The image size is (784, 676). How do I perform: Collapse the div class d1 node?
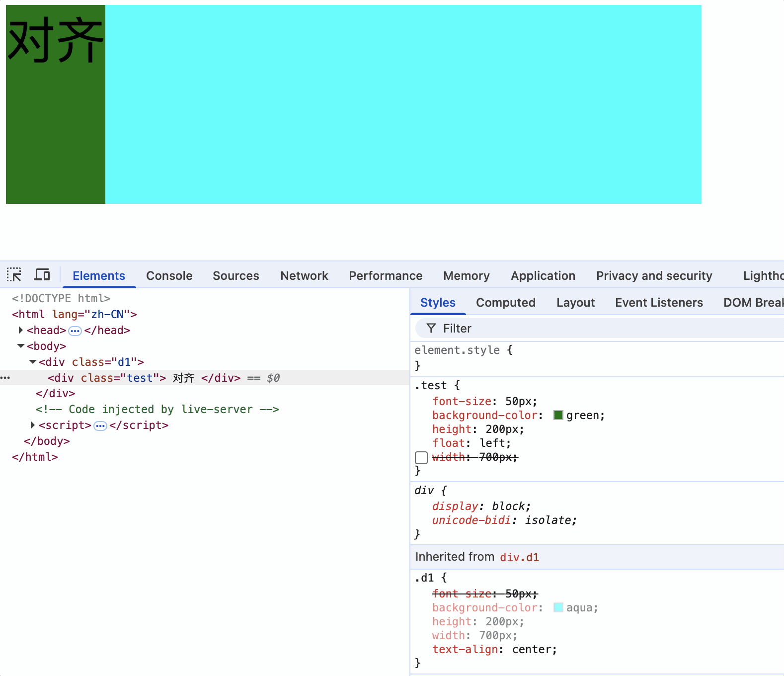(33, 362)
